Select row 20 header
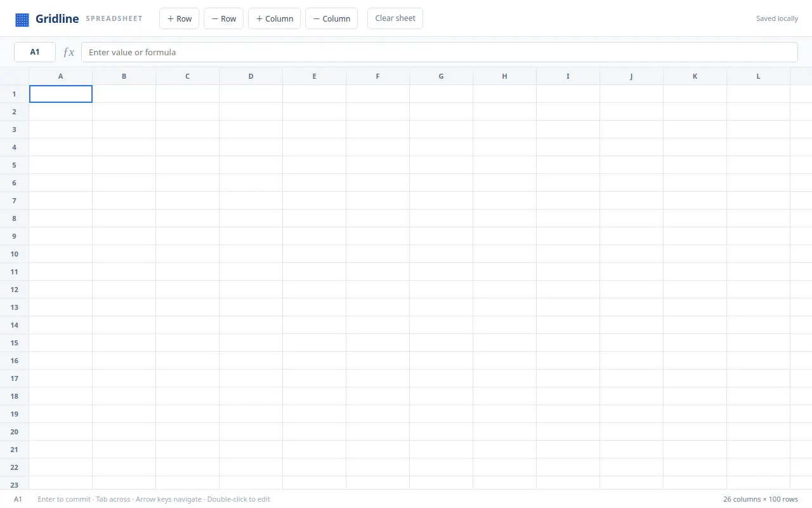Screen dimensions: 812x508 tap(15, 432)
